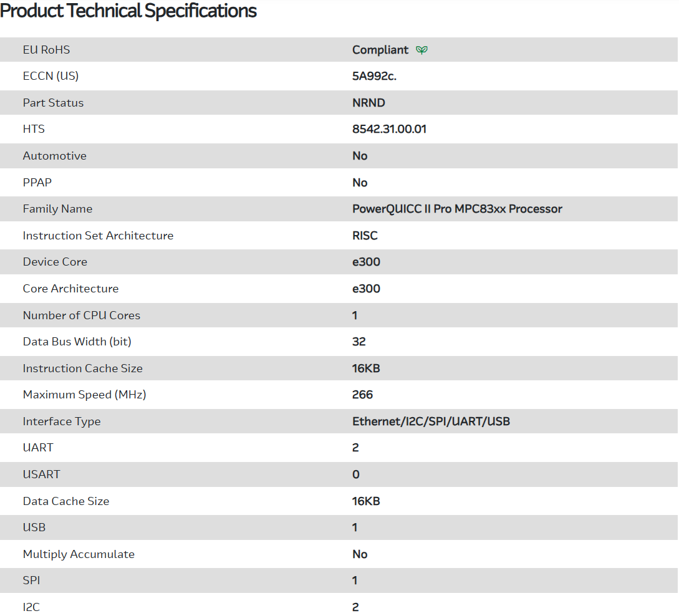Click the Ethernet/I2C/SPI/UART/USB interface value
This screenshot has width=679, height=616.
click(x=431, y=421)
